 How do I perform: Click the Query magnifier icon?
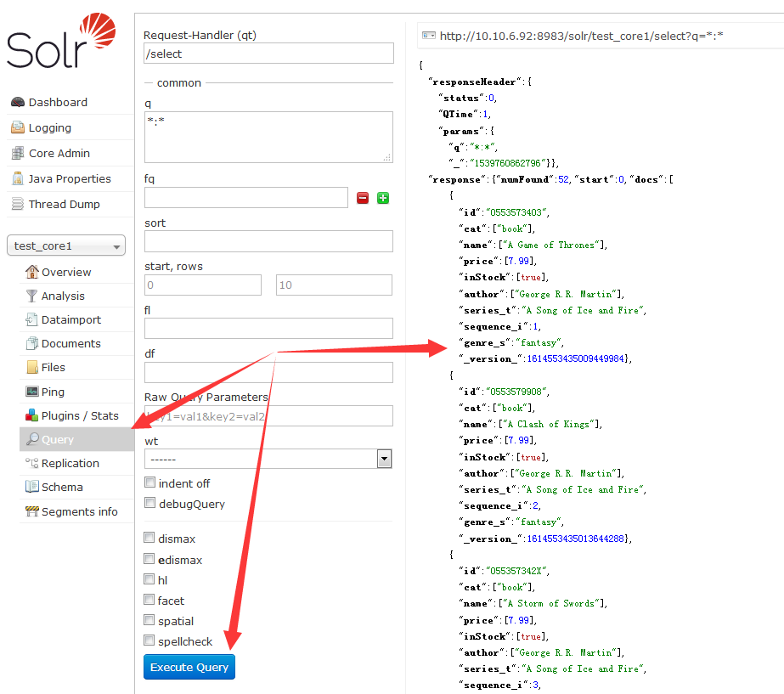pos(32,439)
